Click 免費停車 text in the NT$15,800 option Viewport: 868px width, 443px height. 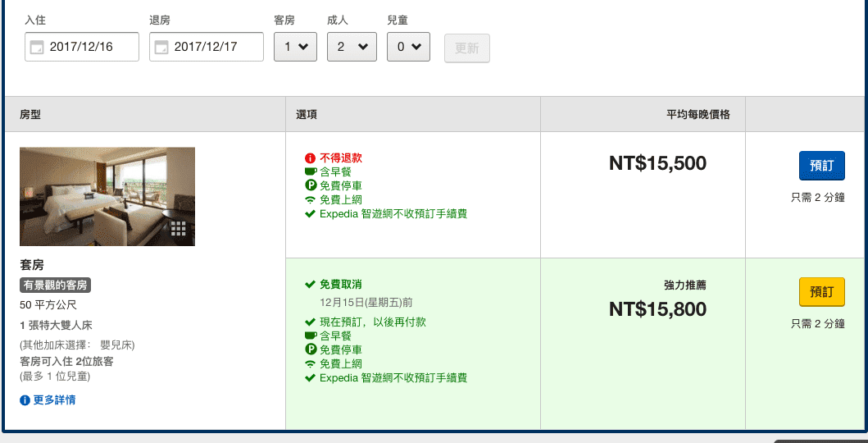pyautogui.click(x=341, y=350)
